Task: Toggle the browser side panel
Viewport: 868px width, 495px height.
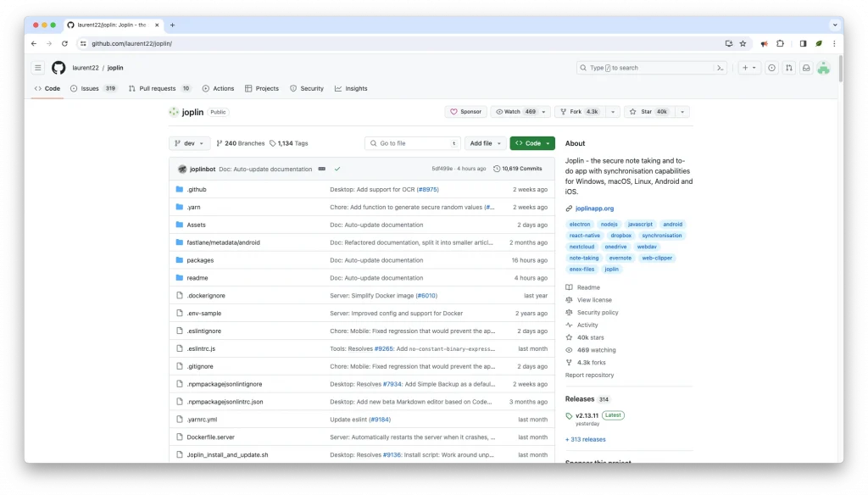Action: [x=803, y=43]
